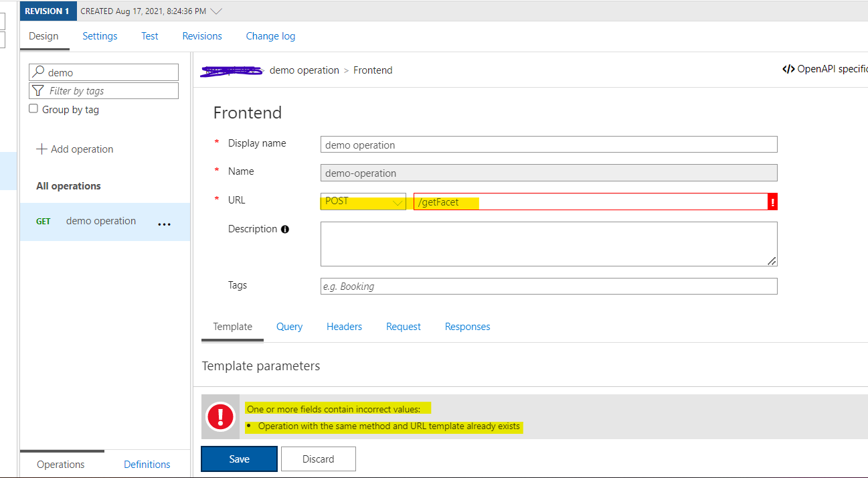Screen dimensions: 868x478
Task: Switch to the Definitions panel
Action: pyautogui.click(x=147, y=463)
